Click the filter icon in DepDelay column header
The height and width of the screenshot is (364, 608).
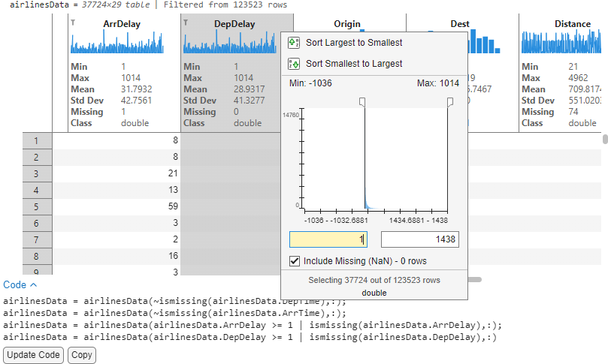186,23
